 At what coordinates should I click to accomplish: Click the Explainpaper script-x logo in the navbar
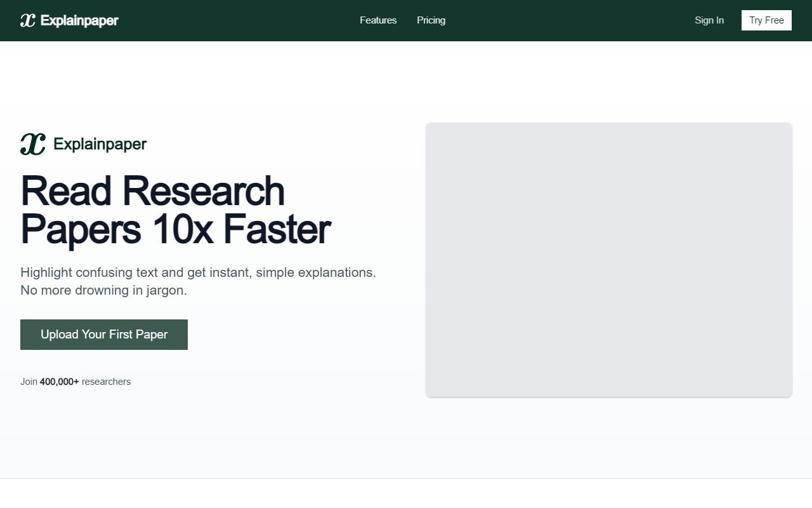[x=27, y=20]
